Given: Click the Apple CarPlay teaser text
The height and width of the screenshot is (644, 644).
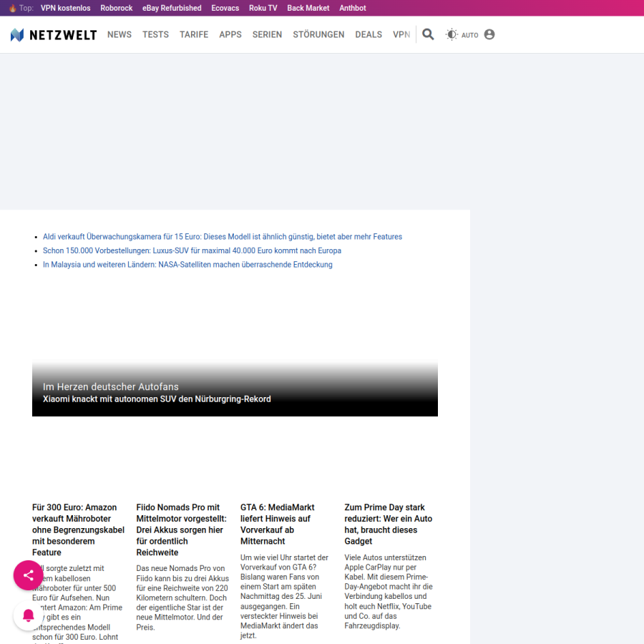Looking at the screenshot, I should coord(388,592).
